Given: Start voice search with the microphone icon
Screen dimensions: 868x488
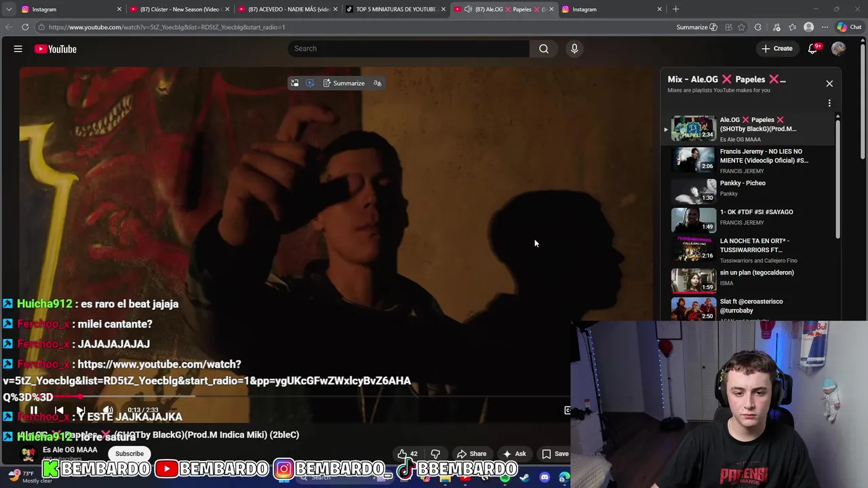Looking at the screenshot, I should click(574, 49).
